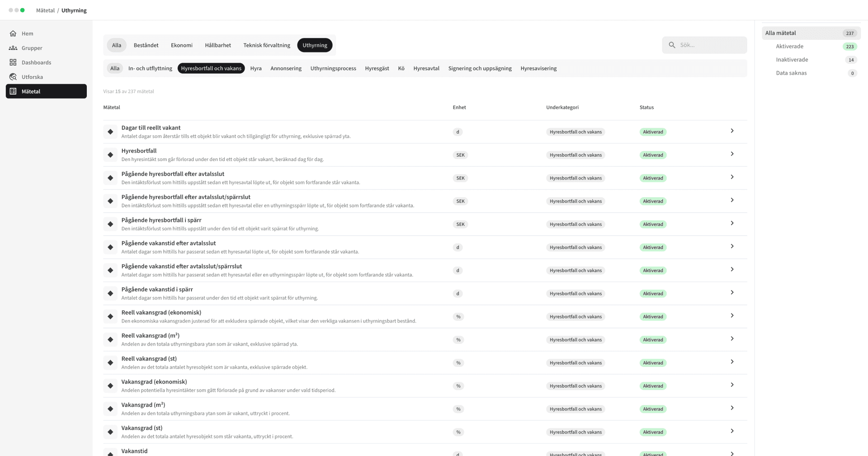Click the search magnifier icon

click(672, 45)
